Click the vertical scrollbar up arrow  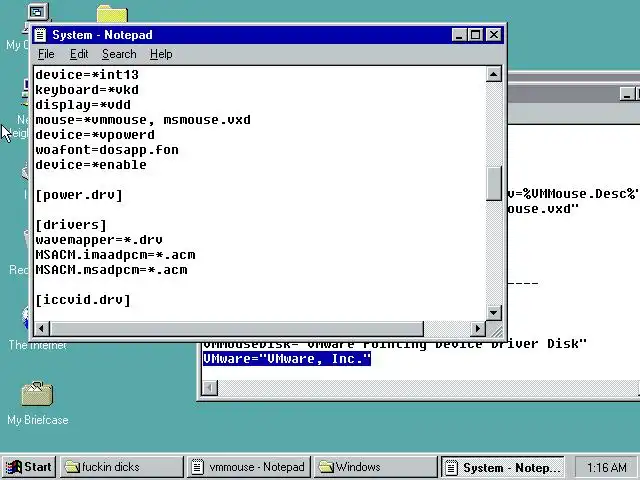click(493, 74)
